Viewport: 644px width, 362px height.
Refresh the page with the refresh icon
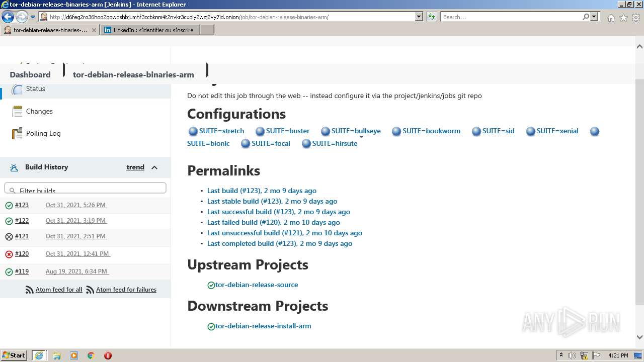[x=432, y=17]
